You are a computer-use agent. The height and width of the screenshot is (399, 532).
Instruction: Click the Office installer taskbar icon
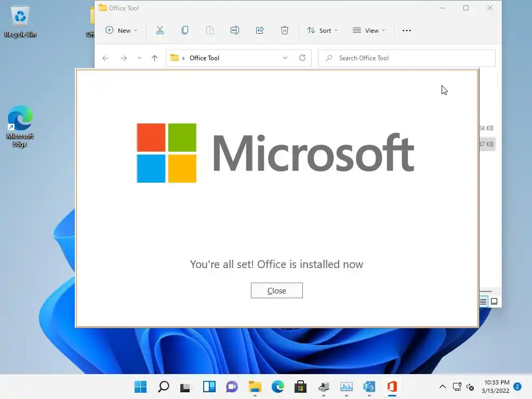[x=392, y=387]
